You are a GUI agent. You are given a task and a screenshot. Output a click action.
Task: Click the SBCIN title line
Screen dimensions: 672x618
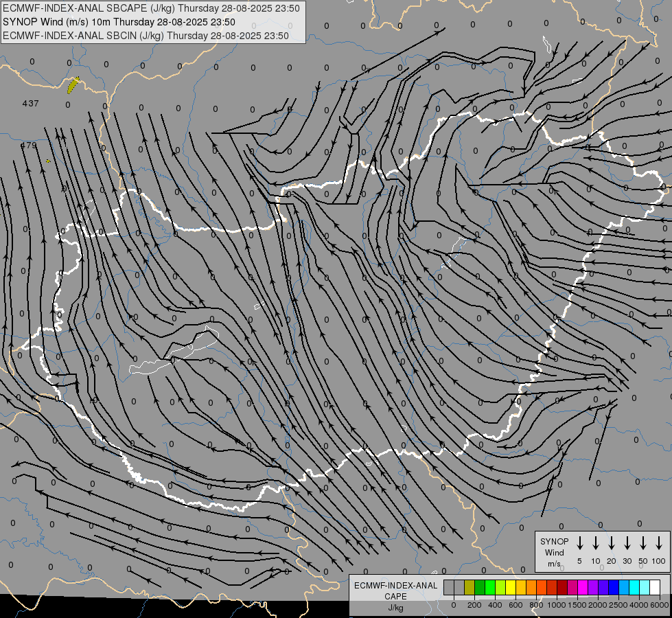[x=146, y=36]
